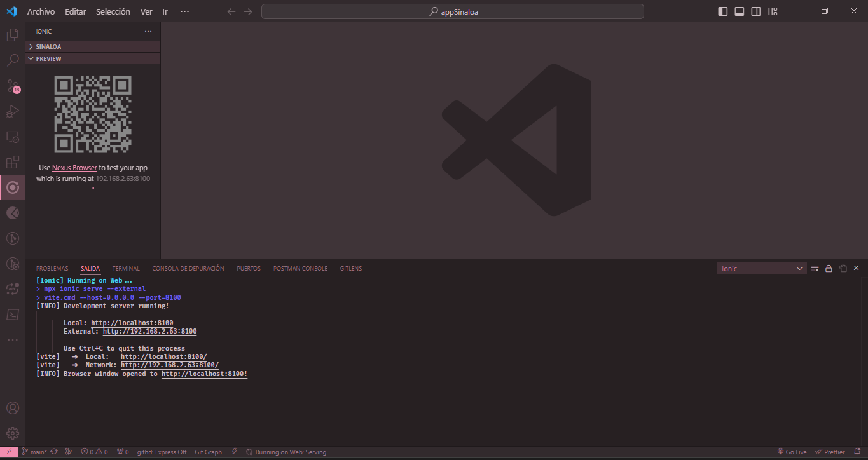Open the Terminal-like icon in activity bar
868x460 pixels.
pos(12,315)
